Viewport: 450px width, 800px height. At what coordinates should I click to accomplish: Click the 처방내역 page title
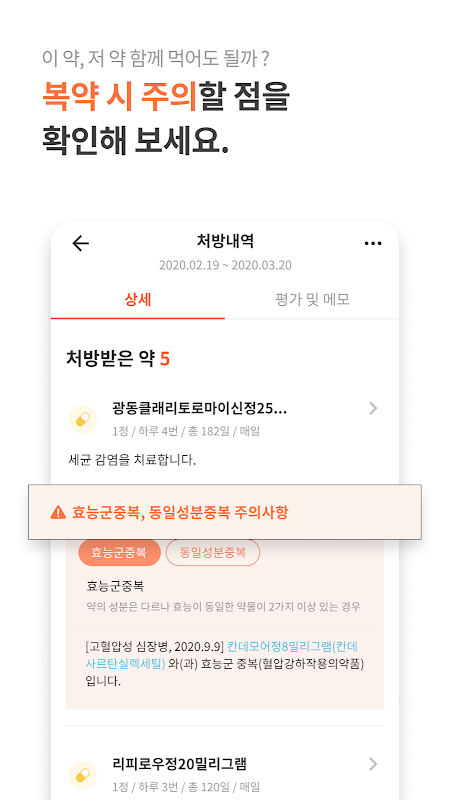[225, 241]
